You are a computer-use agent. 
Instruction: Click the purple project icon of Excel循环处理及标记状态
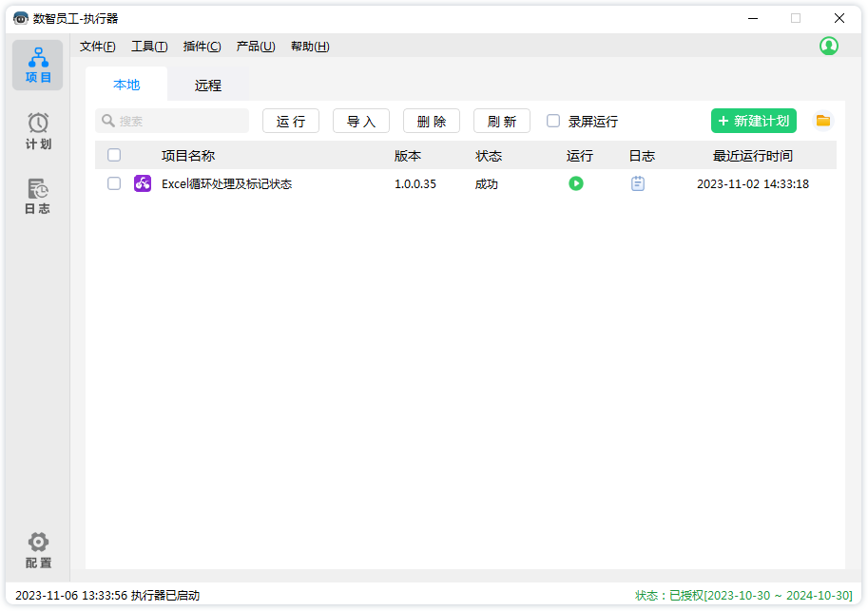(143, 183)
